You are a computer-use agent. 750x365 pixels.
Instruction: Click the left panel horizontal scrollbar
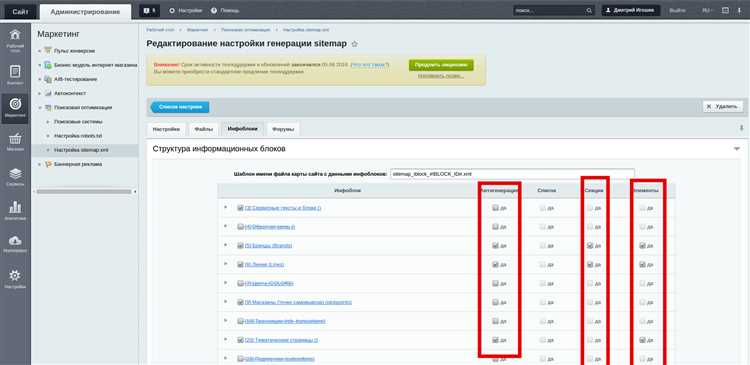point(84,191)
